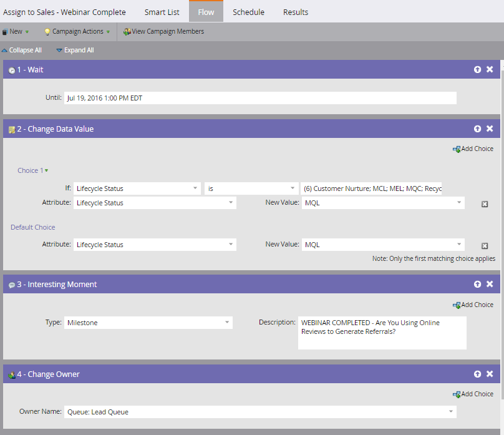This screenshot has height=435, width=504.
Task: Move Change Data Value step up
Action: (477, 129)
